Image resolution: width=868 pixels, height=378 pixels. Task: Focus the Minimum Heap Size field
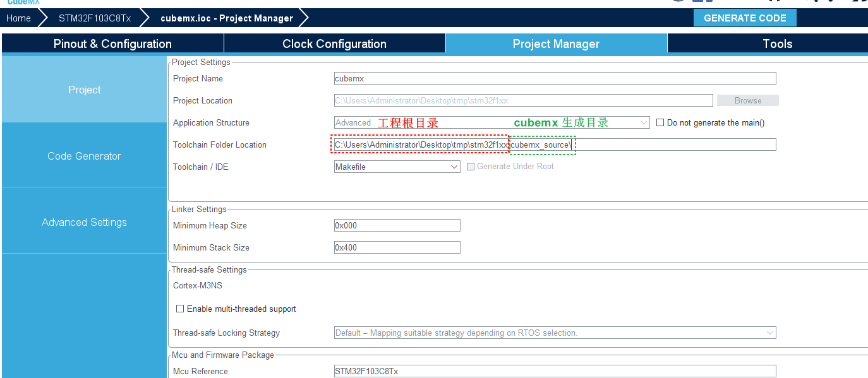[x=397, y=225]
